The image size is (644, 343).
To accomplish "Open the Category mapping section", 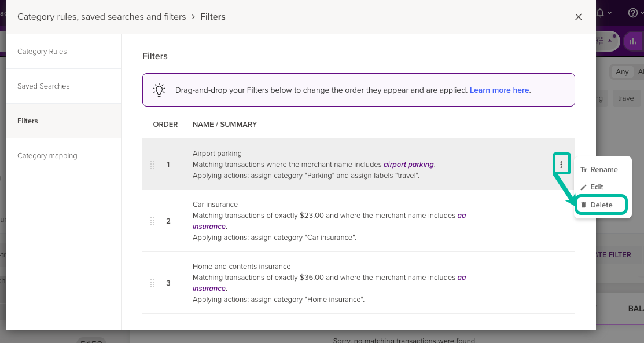I will 47,156.
